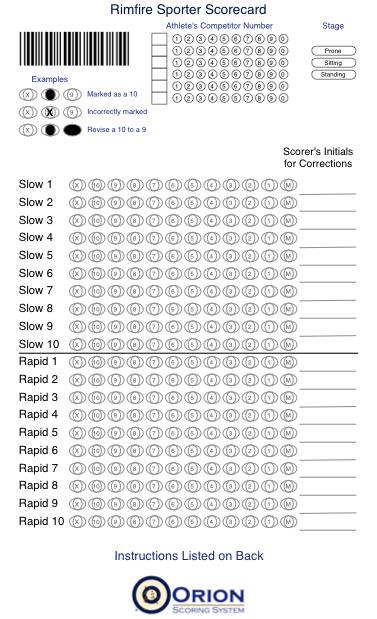Click the Instructions Listed on Back text
377x619 pixels.
(189, 556)
